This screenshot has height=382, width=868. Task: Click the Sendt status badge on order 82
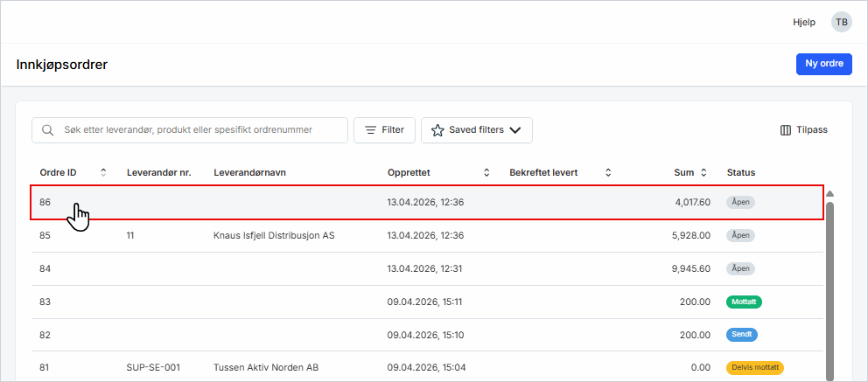741,335
